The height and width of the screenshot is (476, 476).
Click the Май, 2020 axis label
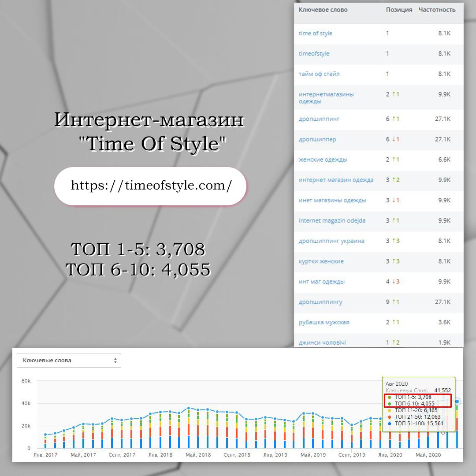[x=428, y=455]
